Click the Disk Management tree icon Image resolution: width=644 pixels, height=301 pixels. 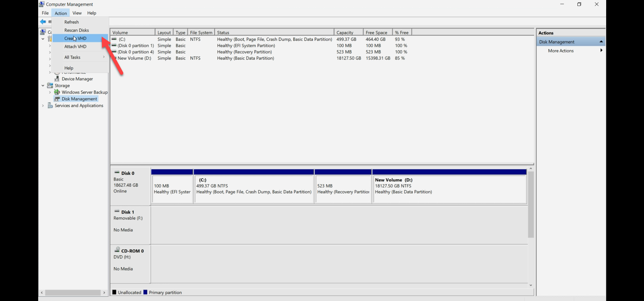[57, 99]
